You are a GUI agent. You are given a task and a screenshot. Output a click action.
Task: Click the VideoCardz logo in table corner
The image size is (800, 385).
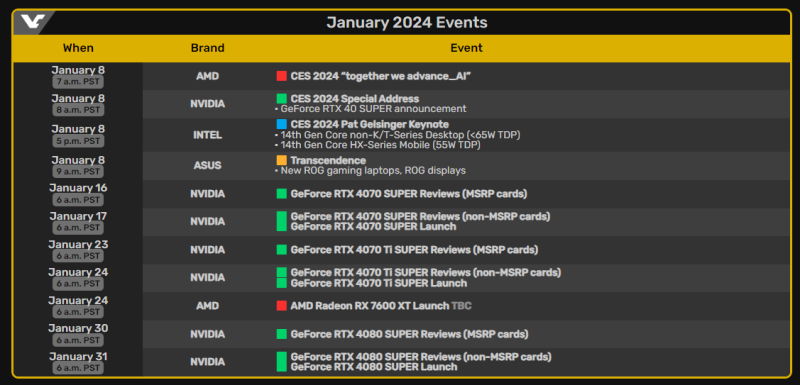pos(33,22)
